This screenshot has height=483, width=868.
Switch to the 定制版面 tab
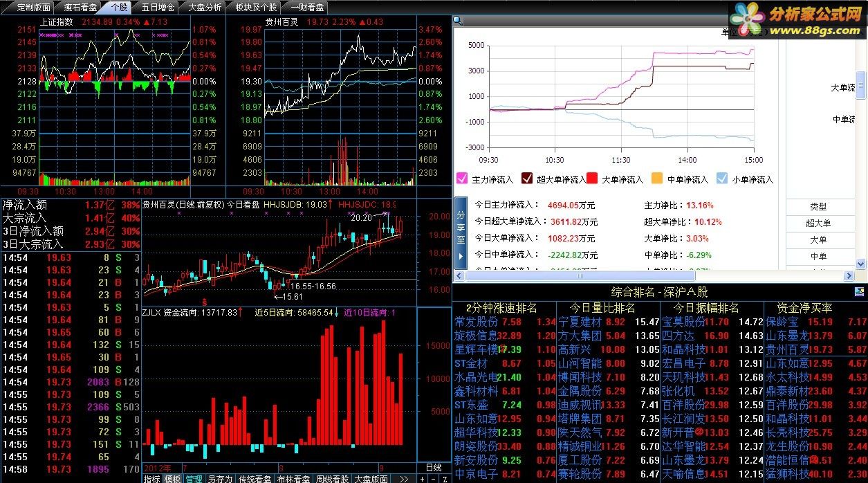(34, 8)
